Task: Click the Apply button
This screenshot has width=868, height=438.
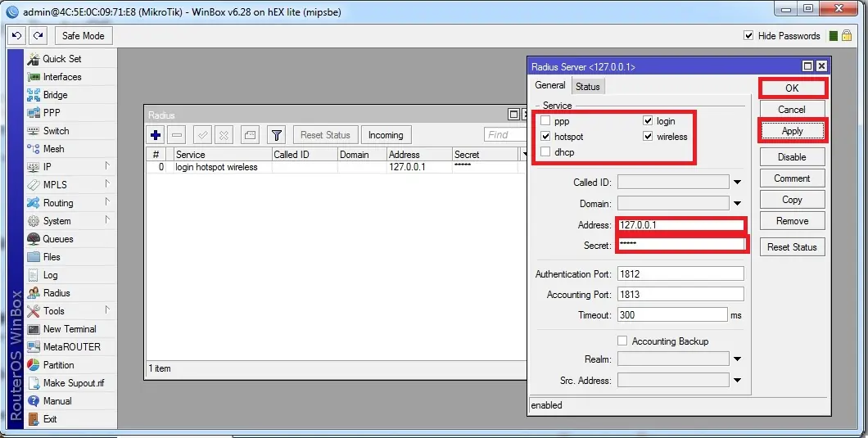Action: (x=792, y=131)
